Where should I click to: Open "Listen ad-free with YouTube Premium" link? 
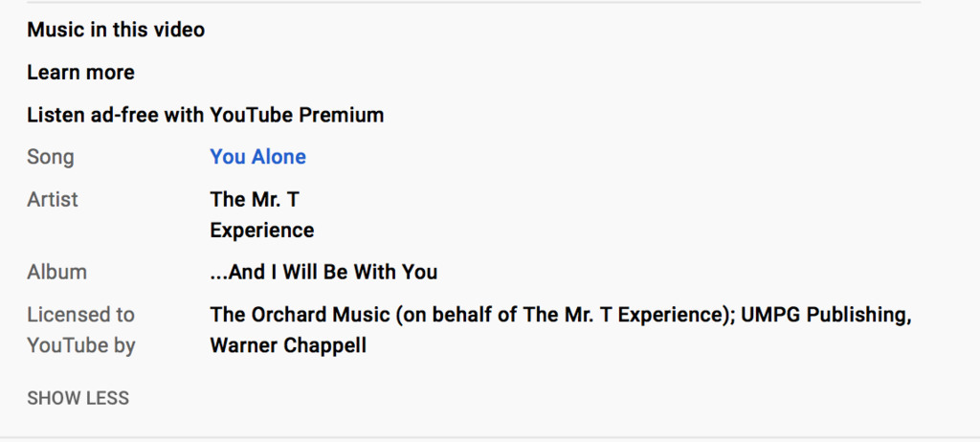(x=205, y=116)
